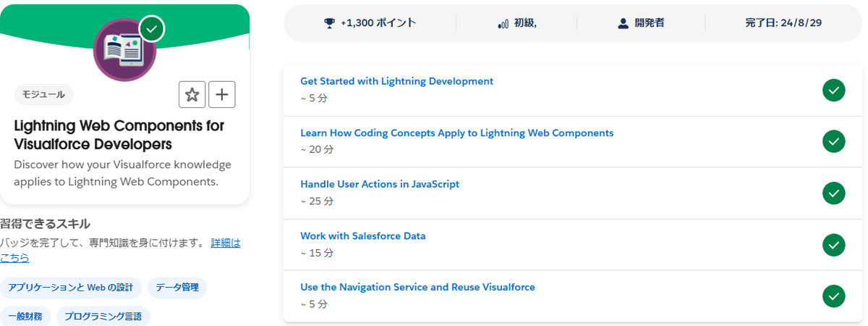Click the purple module badge image
Screen dimensions: 868x326
125,50
